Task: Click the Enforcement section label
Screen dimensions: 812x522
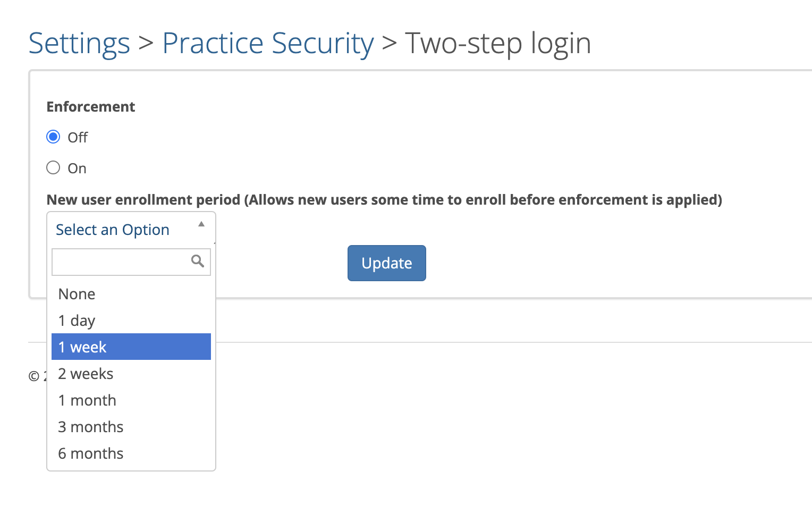Action: click(91, 107)
